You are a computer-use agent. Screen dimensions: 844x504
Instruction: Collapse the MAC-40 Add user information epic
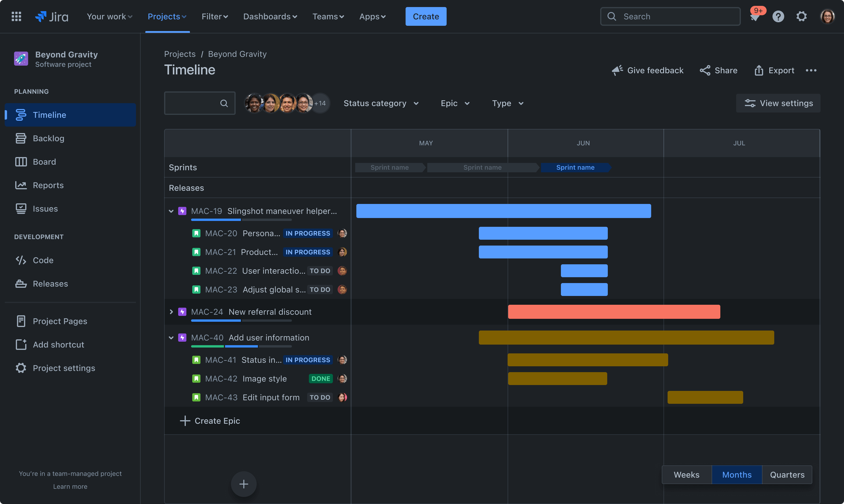point(171,337)
